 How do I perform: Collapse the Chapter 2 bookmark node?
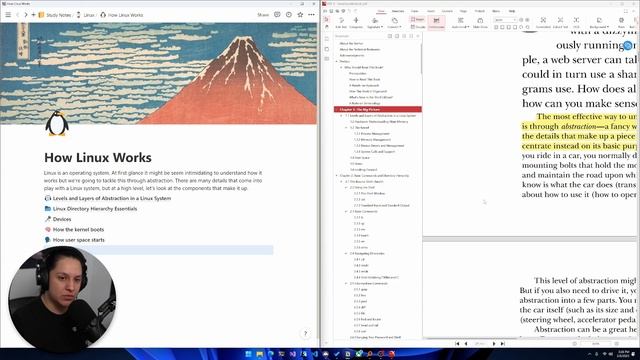click(337, 176)
